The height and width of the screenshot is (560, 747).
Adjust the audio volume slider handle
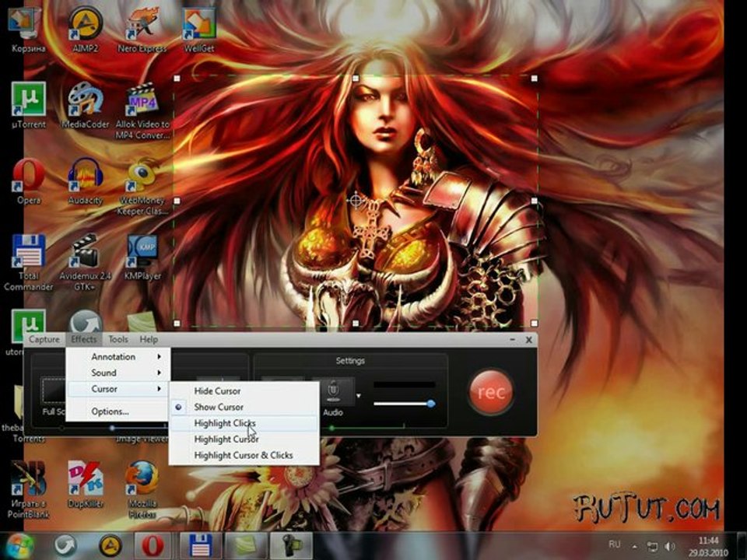[x=430, y=404]
